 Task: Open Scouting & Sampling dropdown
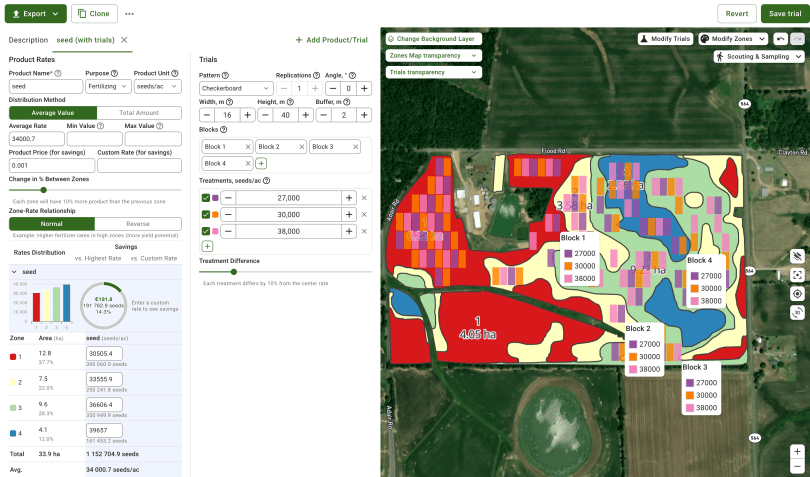point(759,56)
